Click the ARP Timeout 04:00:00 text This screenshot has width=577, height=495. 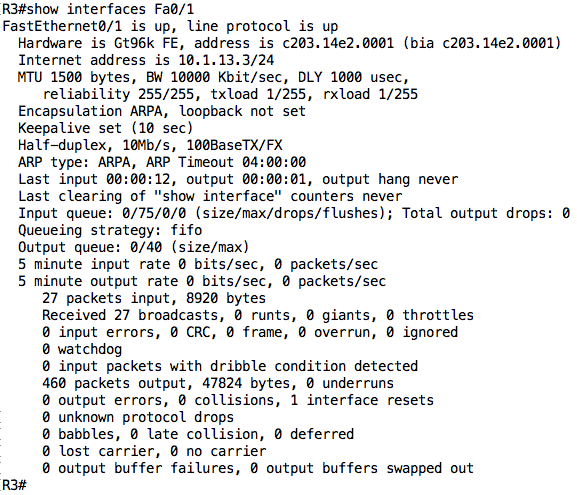click(x=226, y=162)
